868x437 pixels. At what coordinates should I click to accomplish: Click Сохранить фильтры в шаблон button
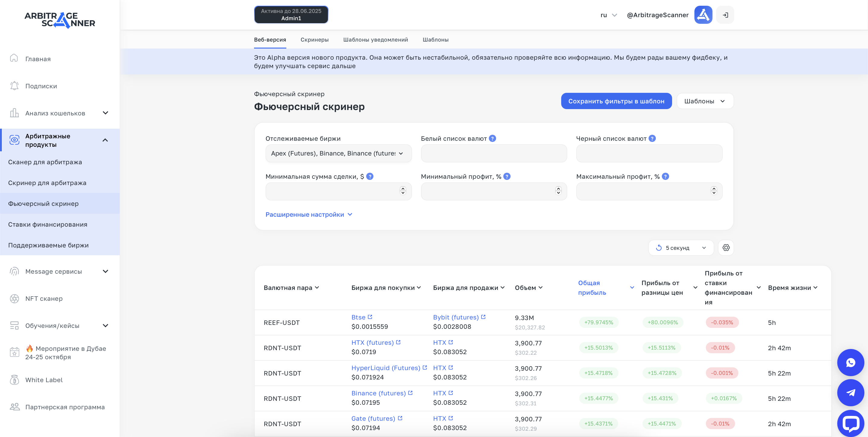[x=616, y=101]
